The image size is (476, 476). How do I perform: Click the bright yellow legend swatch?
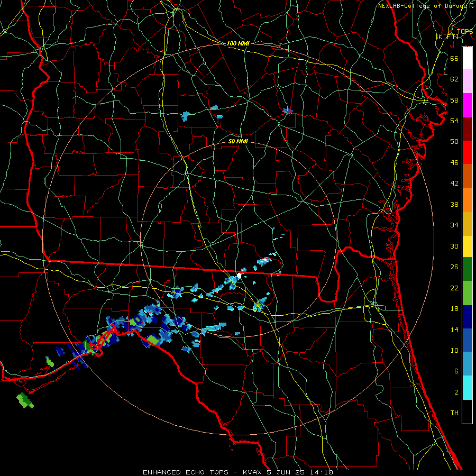click(x=467, y=246)
